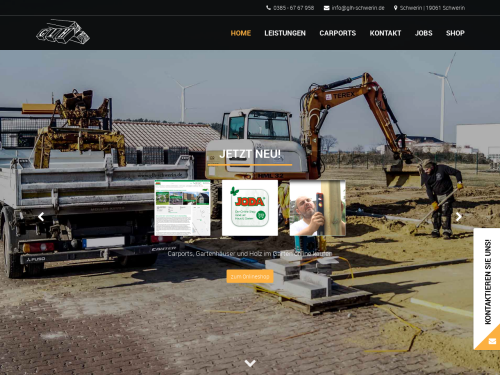Open the Shop menu link

455,33
